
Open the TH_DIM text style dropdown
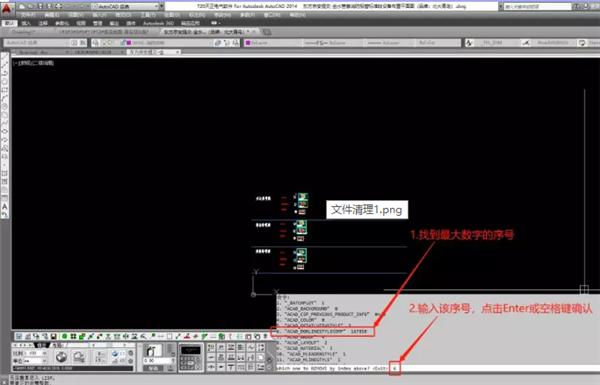pos(497,43)
